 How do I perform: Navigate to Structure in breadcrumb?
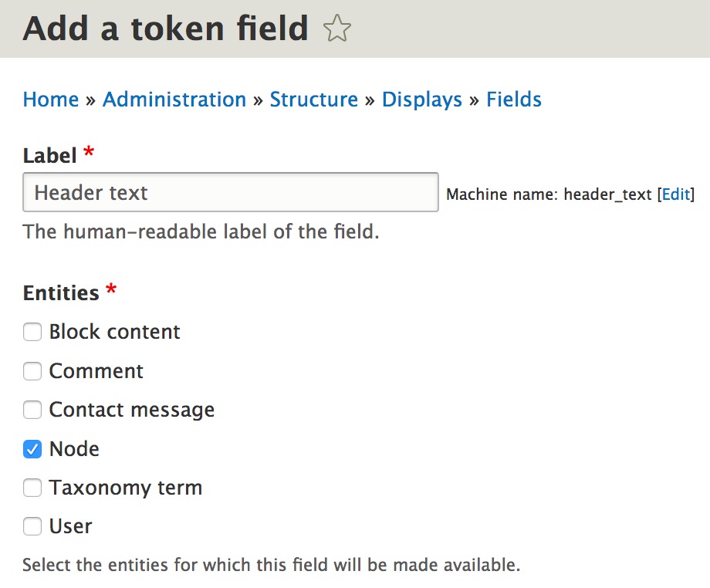[314, 100]
